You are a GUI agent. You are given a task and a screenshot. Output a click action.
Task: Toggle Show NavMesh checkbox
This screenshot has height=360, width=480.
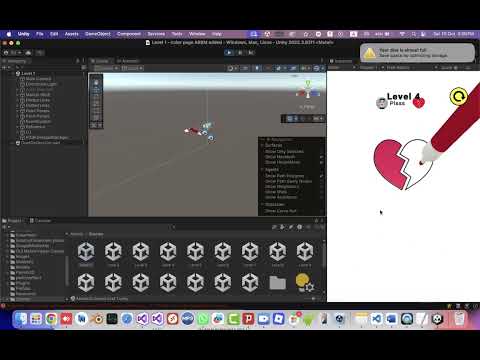tap(322, 157)
